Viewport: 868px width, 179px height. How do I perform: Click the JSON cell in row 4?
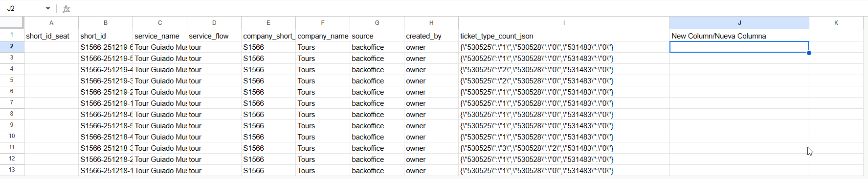pos(564,69)
